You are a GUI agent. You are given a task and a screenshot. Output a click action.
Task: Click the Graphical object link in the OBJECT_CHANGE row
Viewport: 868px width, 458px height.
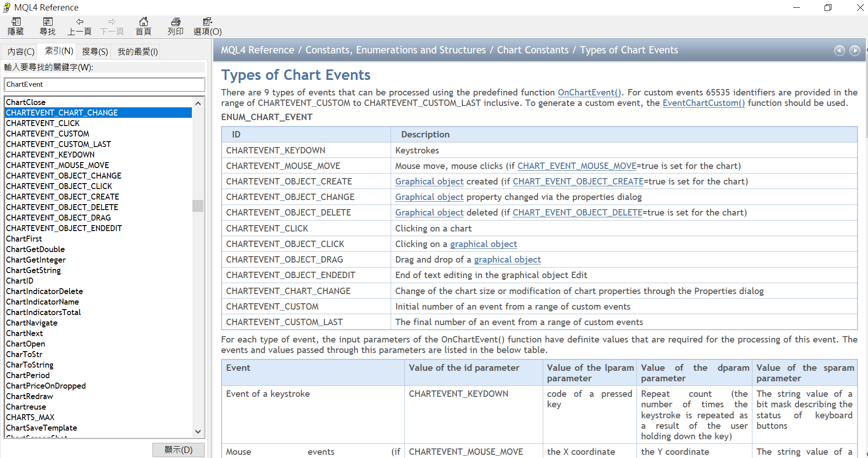coord(429,197)
